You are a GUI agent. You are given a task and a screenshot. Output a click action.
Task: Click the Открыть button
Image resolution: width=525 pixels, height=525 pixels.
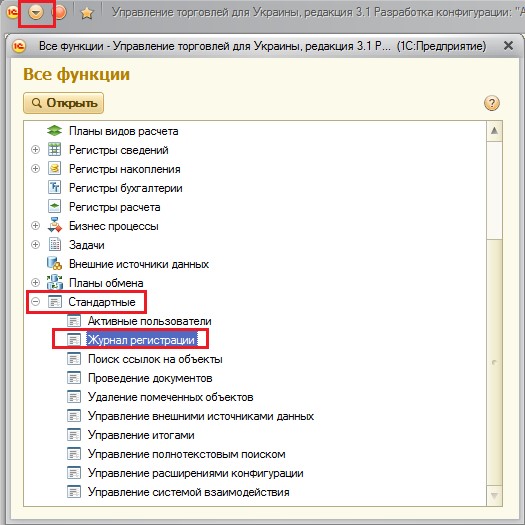[x=64, y=103]
